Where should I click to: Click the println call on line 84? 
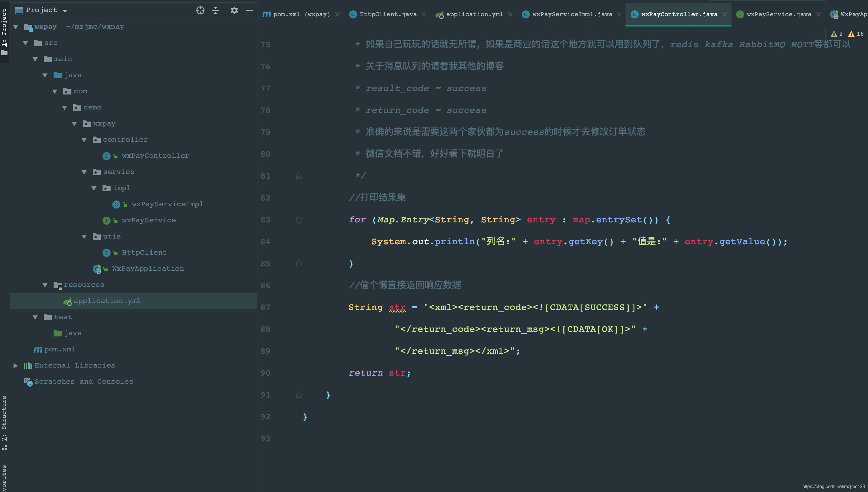tap(455, 242)
